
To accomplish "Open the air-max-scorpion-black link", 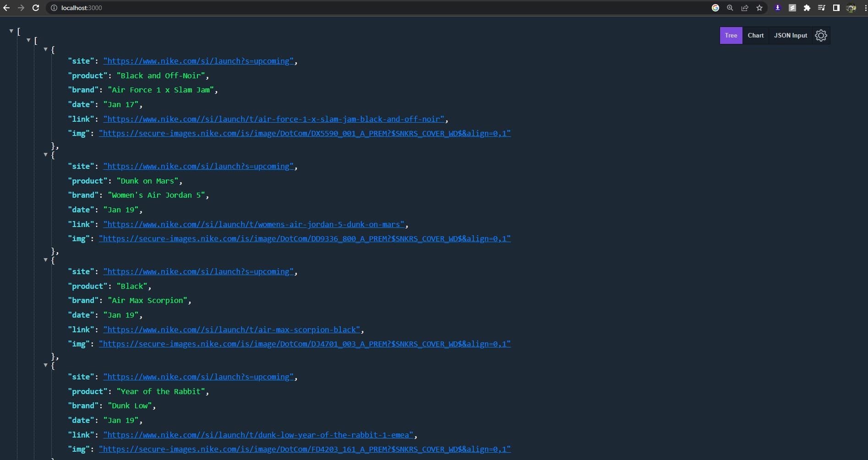I will point(232,330).
